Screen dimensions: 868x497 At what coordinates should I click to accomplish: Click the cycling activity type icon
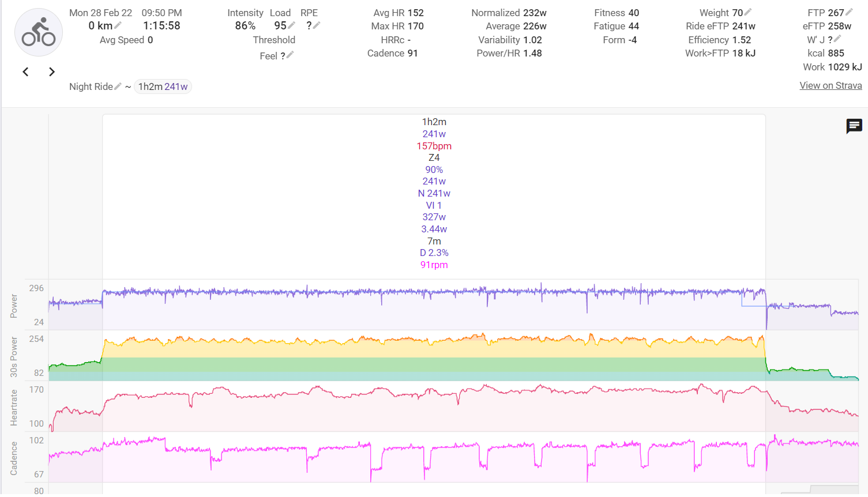tap(39, 32)
